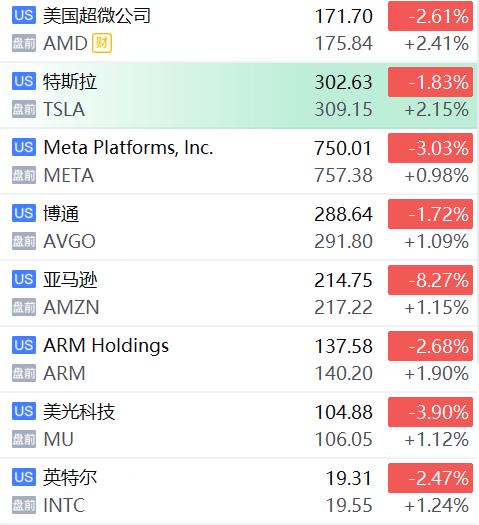The height and width of the screenshot is (525, 479).
Task: Click the US market badge beside 美国超微公司
Action: pyautogui.click(x=24, y=15)
